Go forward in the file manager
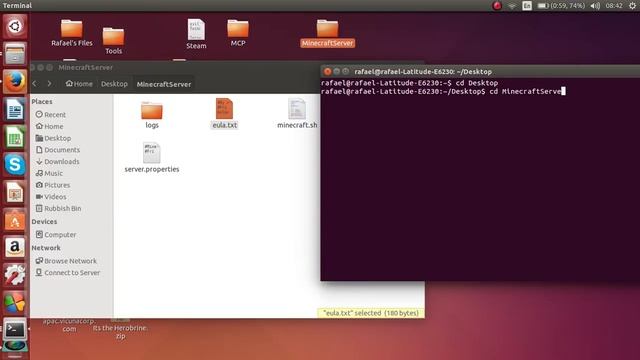The height and width of the screenshot is (360, 640). tap(49, 84)
